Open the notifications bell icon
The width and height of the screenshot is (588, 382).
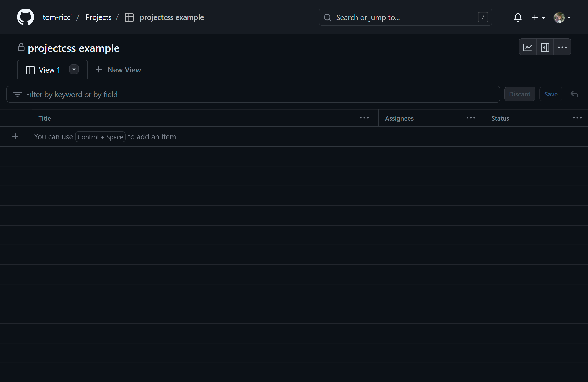pyautogui.click(x=518, y=17)
